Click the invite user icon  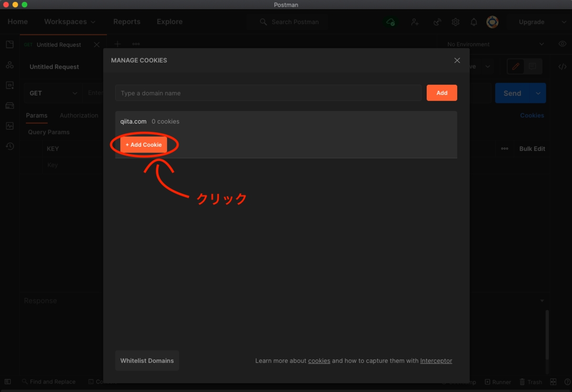[x=415, y=22]
